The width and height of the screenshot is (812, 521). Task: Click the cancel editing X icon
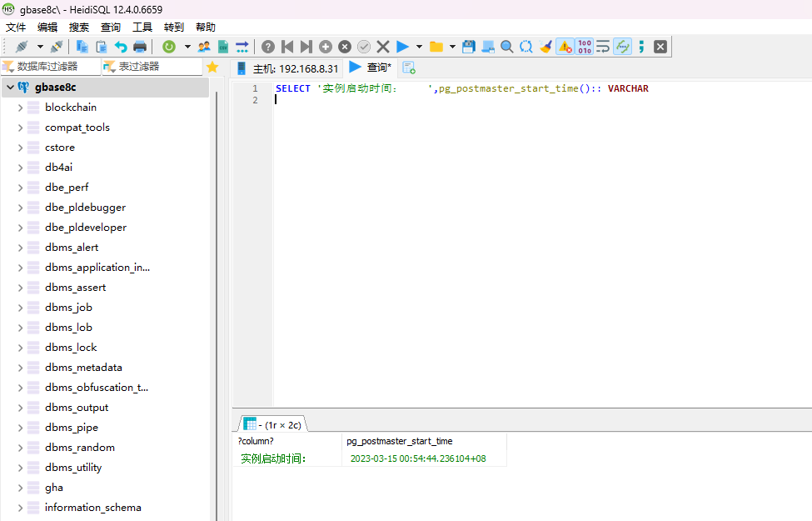click(x=383, y=47)
